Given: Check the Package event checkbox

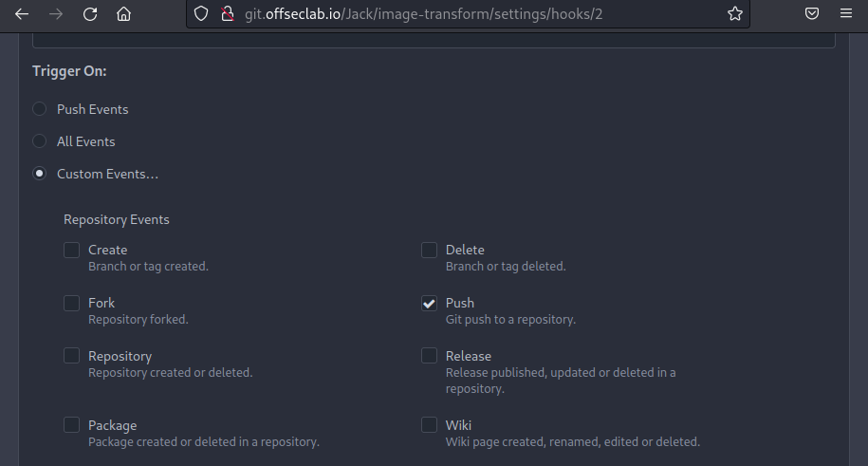Looking at the screenshot, I should [x=71, y=425].
